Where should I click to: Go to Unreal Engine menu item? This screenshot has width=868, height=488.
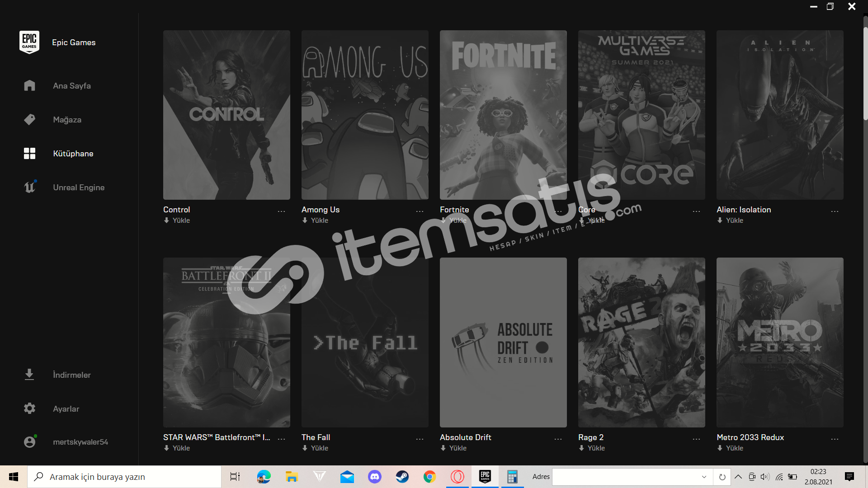(x=79, y=188)
